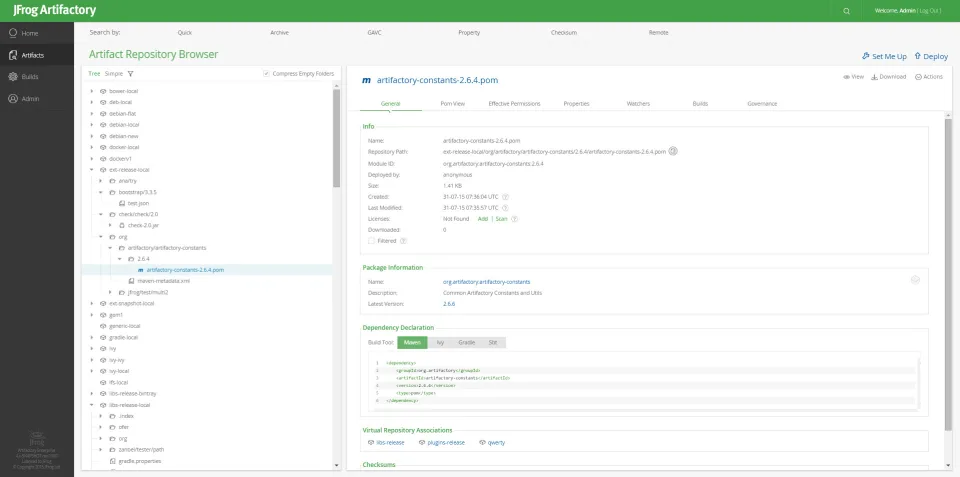Expand the jfrog/test/mult2 folder
This screenshot has width=960, height=477.
coord(111,293)
